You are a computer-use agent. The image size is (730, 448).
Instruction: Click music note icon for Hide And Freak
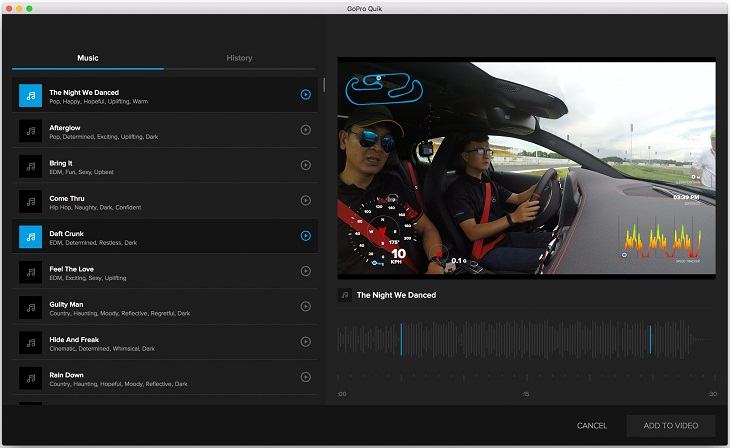pyautogui.click(x=31, y=343)
